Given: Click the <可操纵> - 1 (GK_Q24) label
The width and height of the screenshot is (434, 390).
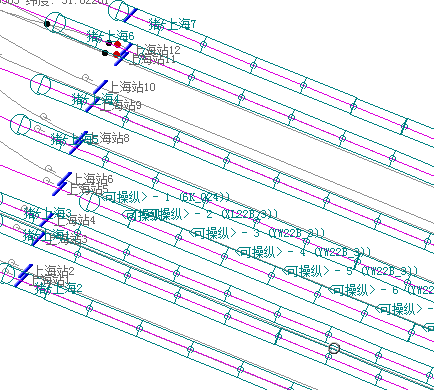Looking at the screenshot, I should [x=166, y=197].
